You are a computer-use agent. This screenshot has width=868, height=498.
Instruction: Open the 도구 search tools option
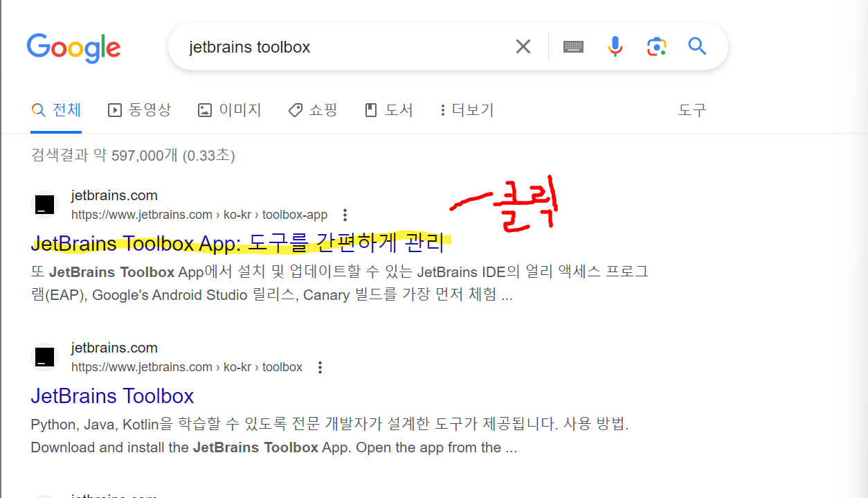click(692, 109)
